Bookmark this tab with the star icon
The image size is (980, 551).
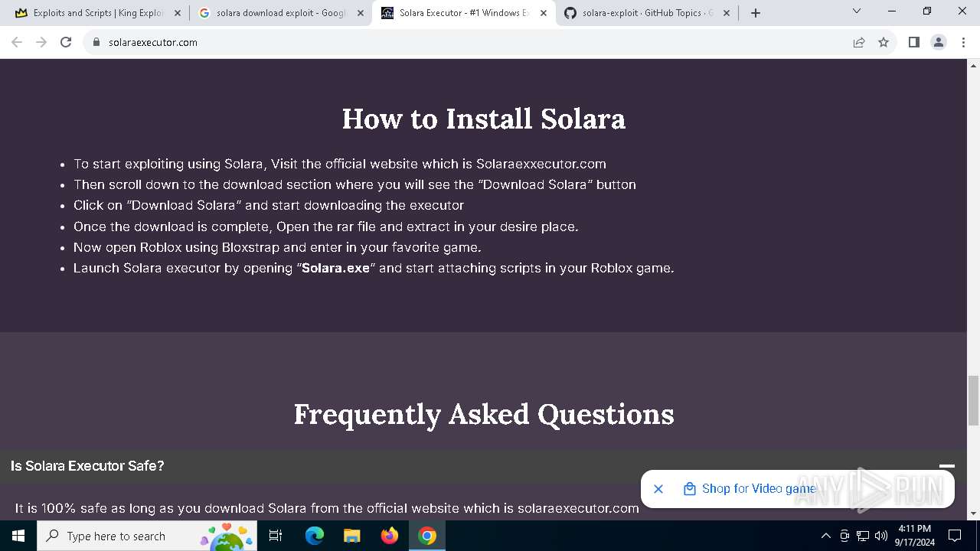click(884, 42)
